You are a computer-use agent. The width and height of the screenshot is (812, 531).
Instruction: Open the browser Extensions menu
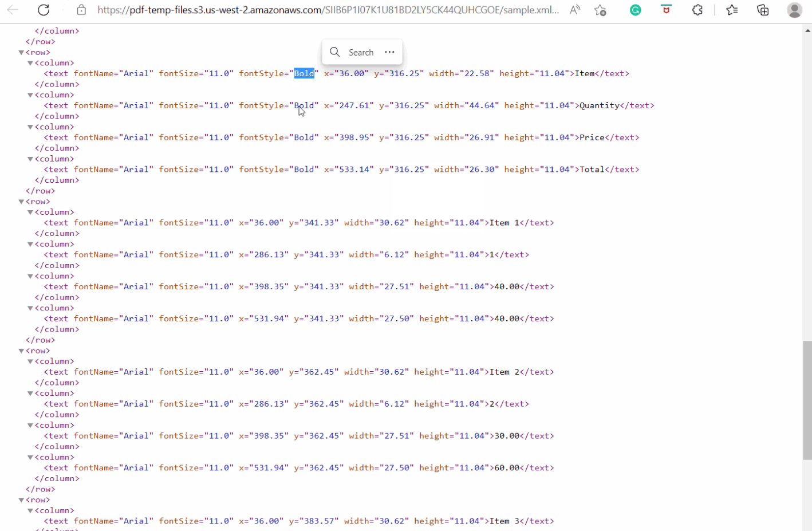click(x=697, y=10)
